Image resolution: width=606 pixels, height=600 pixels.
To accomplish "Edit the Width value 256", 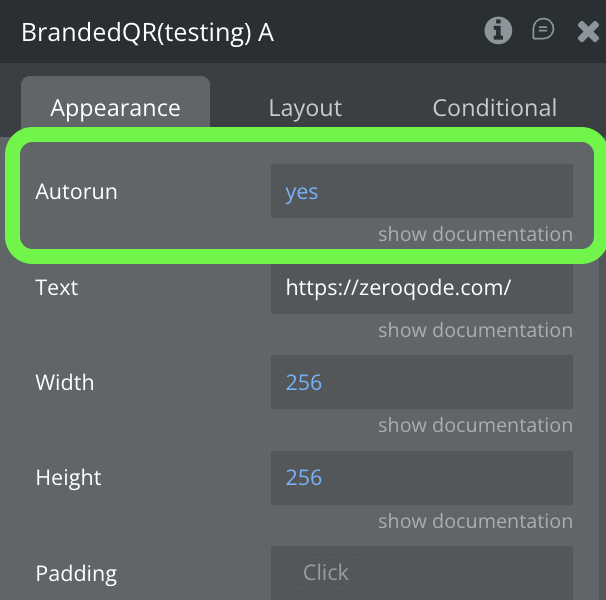I will point(421,382).
